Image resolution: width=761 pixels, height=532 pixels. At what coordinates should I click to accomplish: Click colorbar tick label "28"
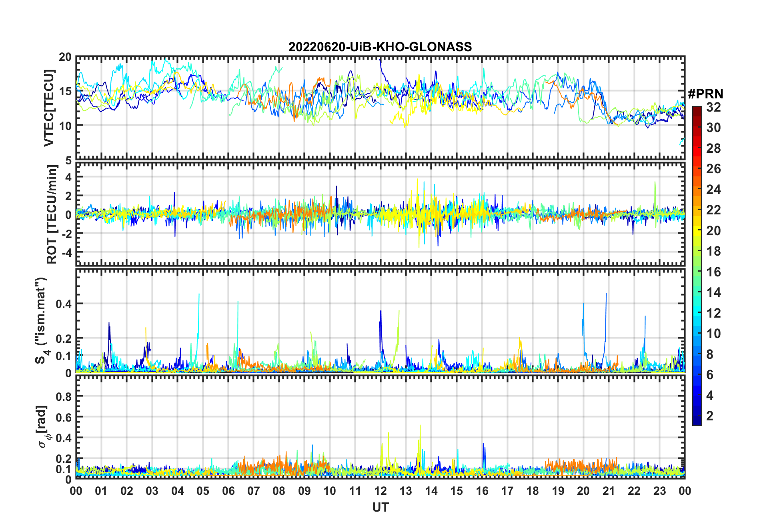coord(713,148)
